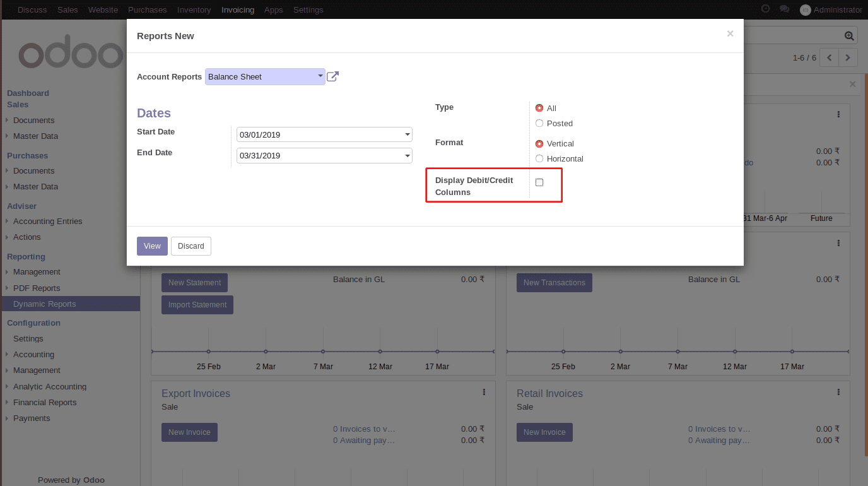Click New Invoice in Retail Invoices

click(x=544, y=432)
